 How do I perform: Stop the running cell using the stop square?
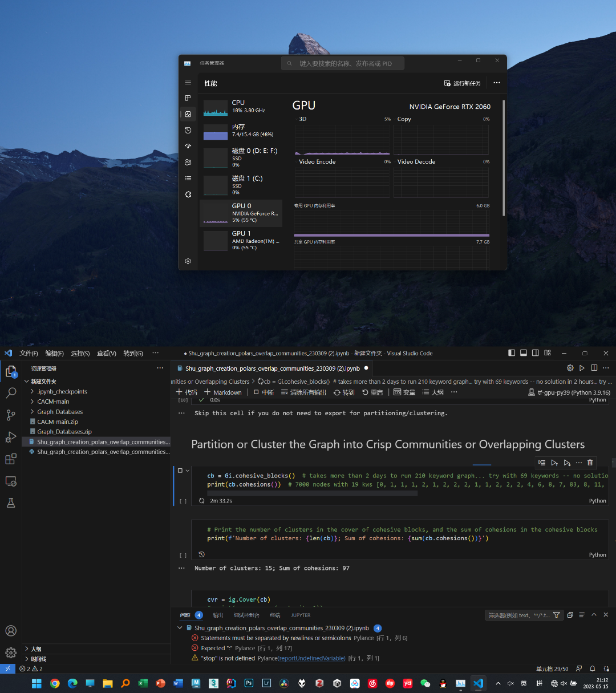coord(180,471)
